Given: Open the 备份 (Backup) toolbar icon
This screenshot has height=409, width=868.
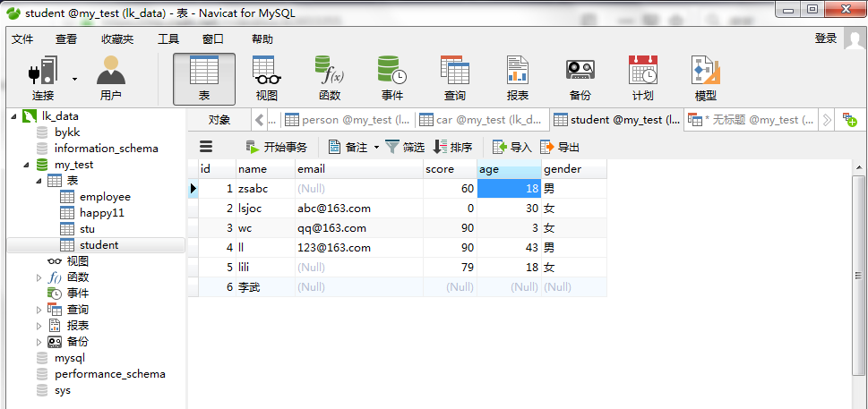Looking at the screenshot, I should pos(580,79).
